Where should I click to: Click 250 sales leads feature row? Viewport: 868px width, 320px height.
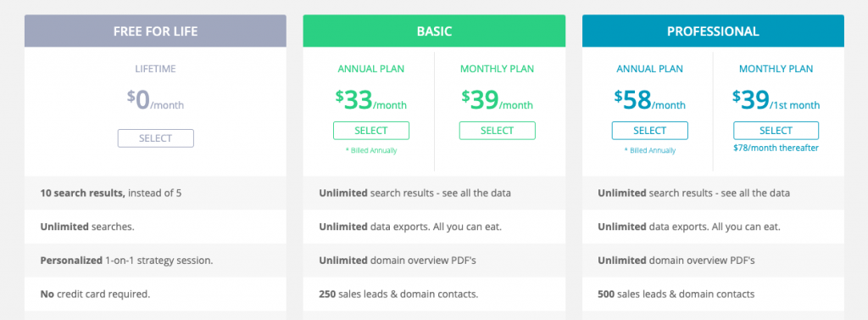click(434, 294)
